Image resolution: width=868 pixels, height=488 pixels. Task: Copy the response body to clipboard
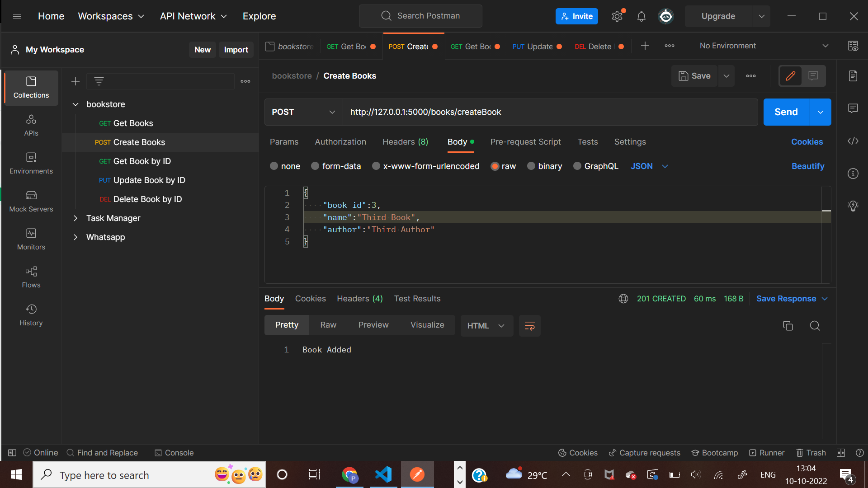pos(788,325)
